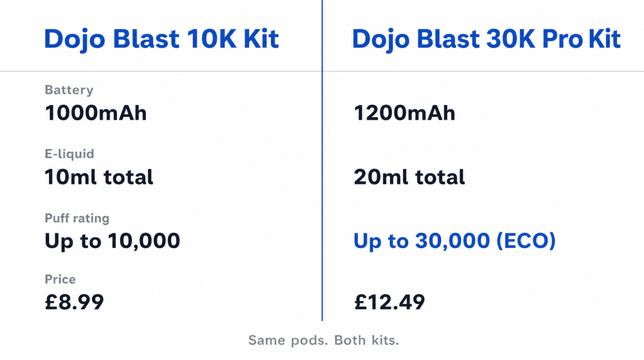Click the horizontal gray line under the headings

(x=322, y=71)
